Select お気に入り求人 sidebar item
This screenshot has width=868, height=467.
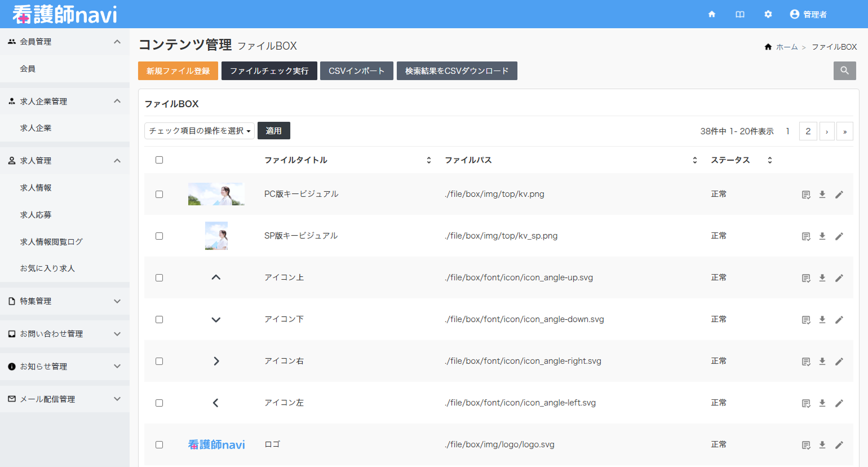[47, 268]
